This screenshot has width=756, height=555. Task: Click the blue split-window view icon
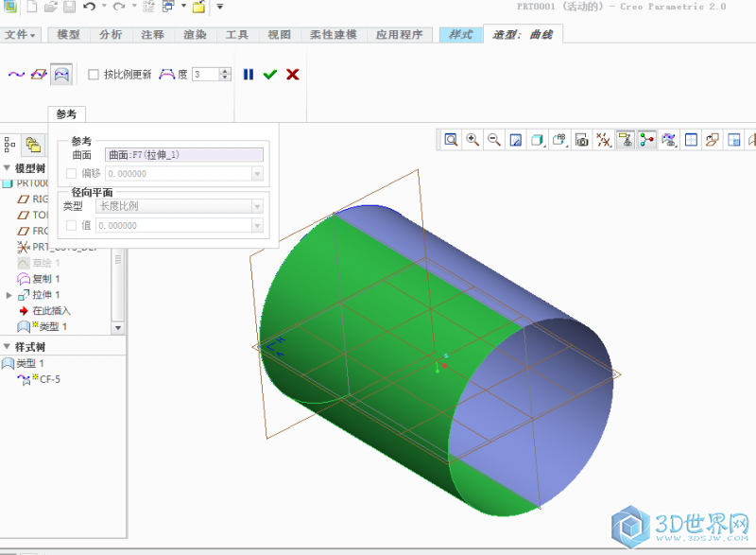pyautogui.click(x=734, y=140)
